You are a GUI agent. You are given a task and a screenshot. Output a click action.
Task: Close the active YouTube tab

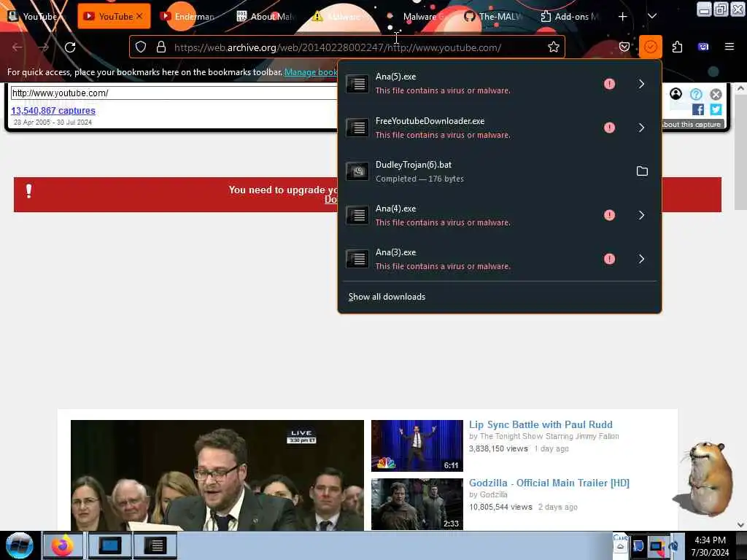[x=139, y=16]
